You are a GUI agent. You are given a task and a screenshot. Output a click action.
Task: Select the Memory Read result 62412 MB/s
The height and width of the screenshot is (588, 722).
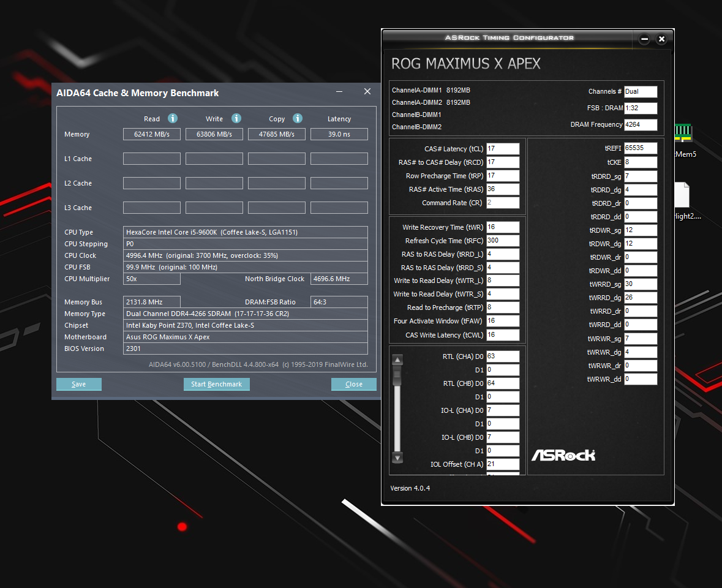pos(151,134)
